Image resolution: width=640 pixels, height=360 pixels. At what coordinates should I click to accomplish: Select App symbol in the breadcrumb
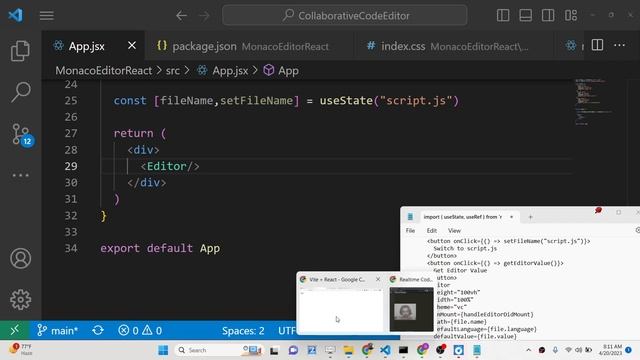[288, 71]
